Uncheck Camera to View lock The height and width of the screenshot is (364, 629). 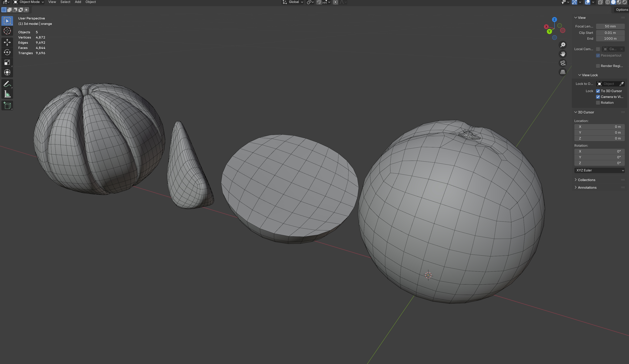coord(598,97)
